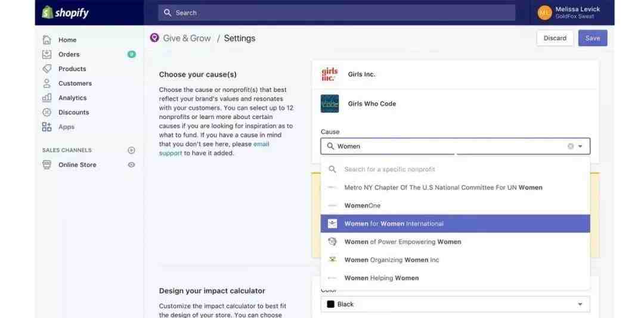This screenshot has width=644, height=318.
Task: Choose Women of Power Empowering Women
Action: pos(455,242)
